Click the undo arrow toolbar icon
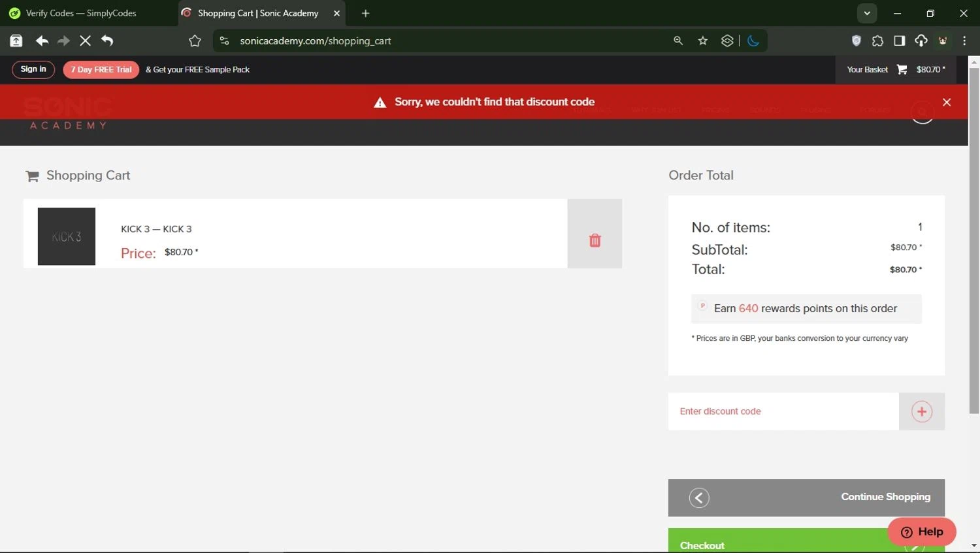The image size is (980, 553). coord(107,41)
